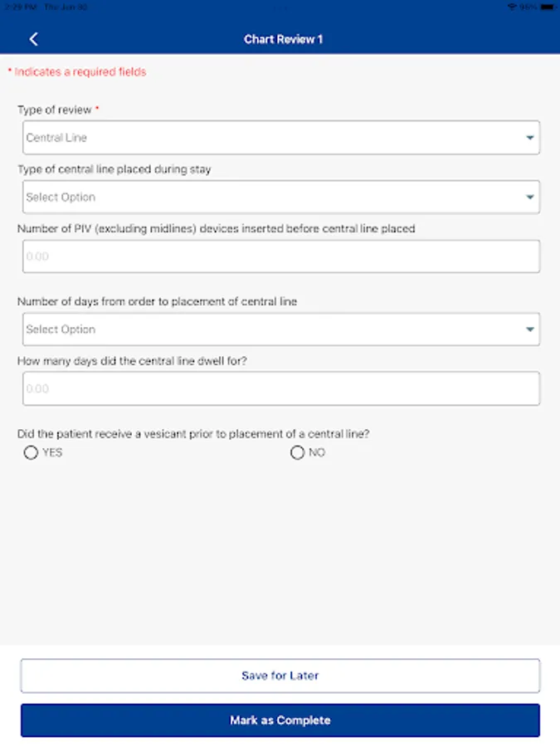
Task: Click the required fields notice text
Action: (77, 72)
